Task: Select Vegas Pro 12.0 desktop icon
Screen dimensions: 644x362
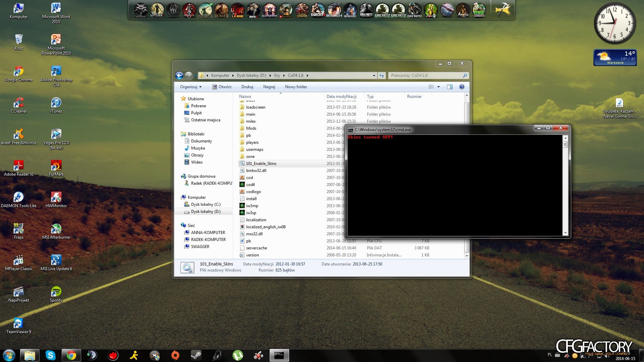Action: [x=56, y=139]
